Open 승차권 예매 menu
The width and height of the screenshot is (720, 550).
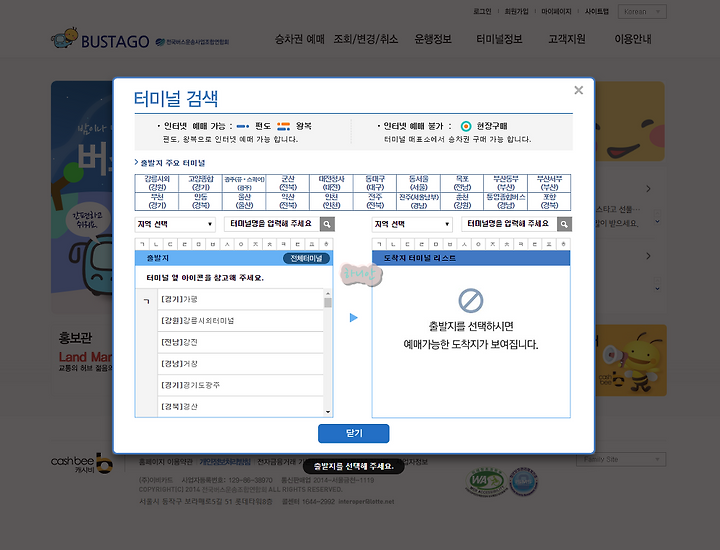click(x=299, y=39)
